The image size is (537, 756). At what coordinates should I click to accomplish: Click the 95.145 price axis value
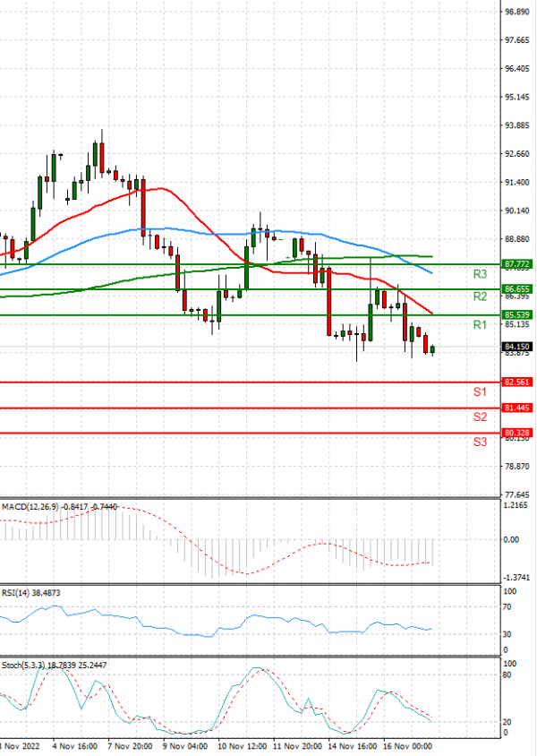coord(516,98)
